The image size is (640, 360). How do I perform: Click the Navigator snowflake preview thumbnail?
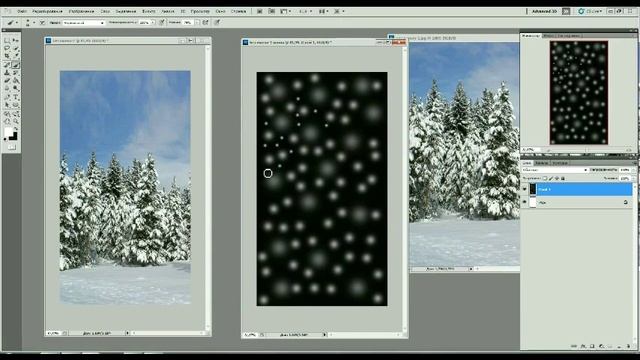(579, 92)
